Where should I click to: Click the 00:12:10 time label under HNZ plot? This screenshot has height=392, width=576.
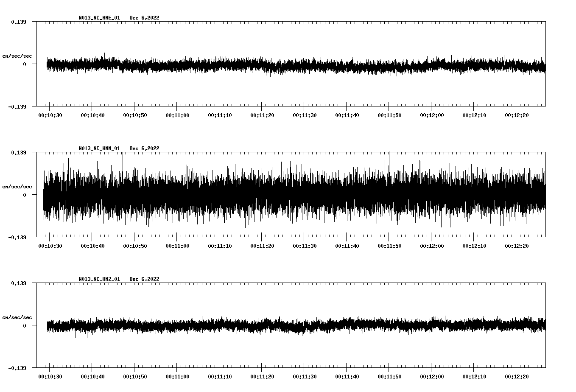coord(474,376)
